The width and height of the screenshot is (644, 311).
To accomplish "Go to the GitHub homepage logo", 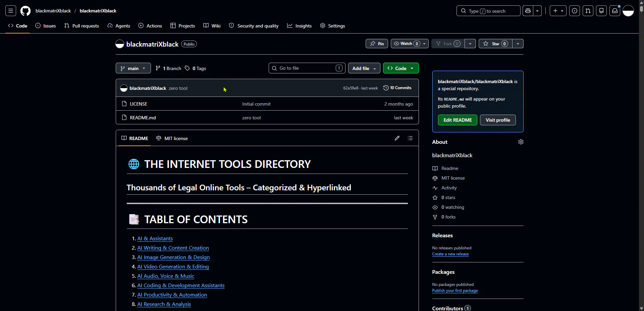I will (x=25, y=11).
